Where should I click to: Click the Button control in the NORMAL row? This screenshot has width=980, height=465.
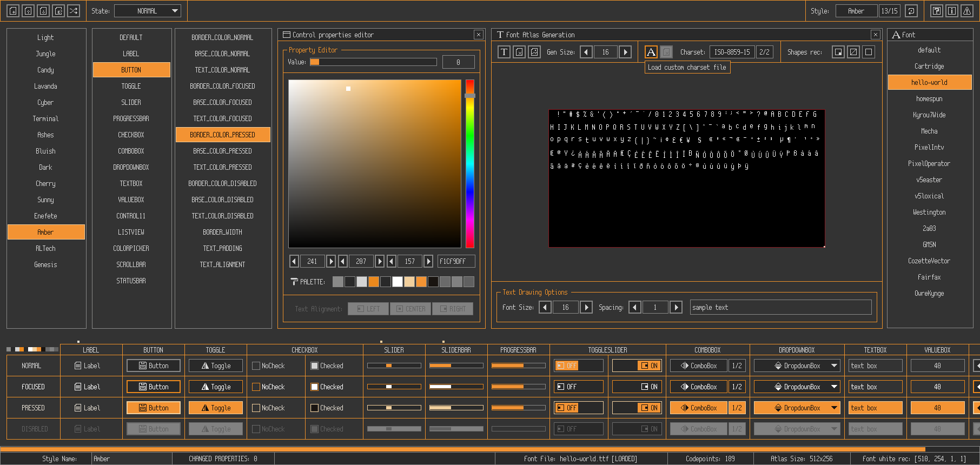pyautogui.click(x=154, y=366)
